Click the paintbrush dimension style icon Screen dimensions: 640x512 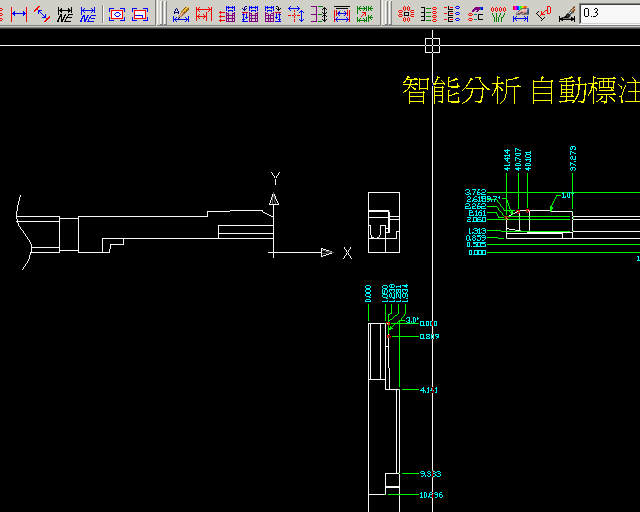[x=567, y=14]
